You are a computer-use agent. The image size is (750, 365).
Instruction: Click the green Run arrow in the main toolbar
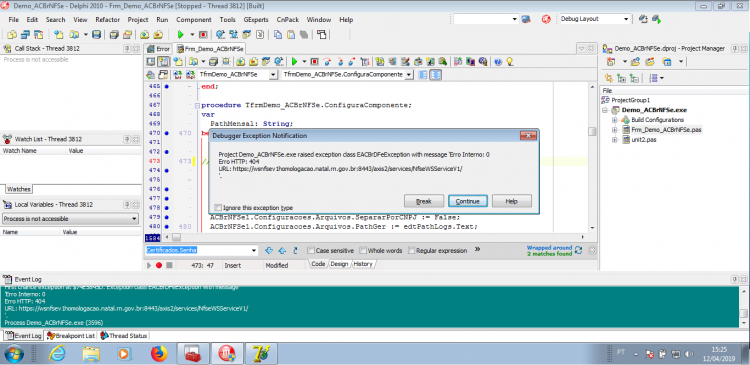[181, 34]
